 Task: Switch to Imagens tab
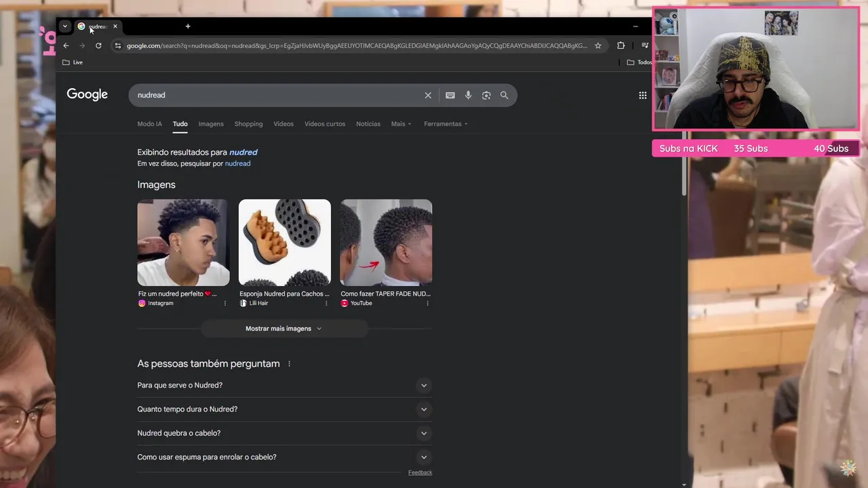[211, 124]
